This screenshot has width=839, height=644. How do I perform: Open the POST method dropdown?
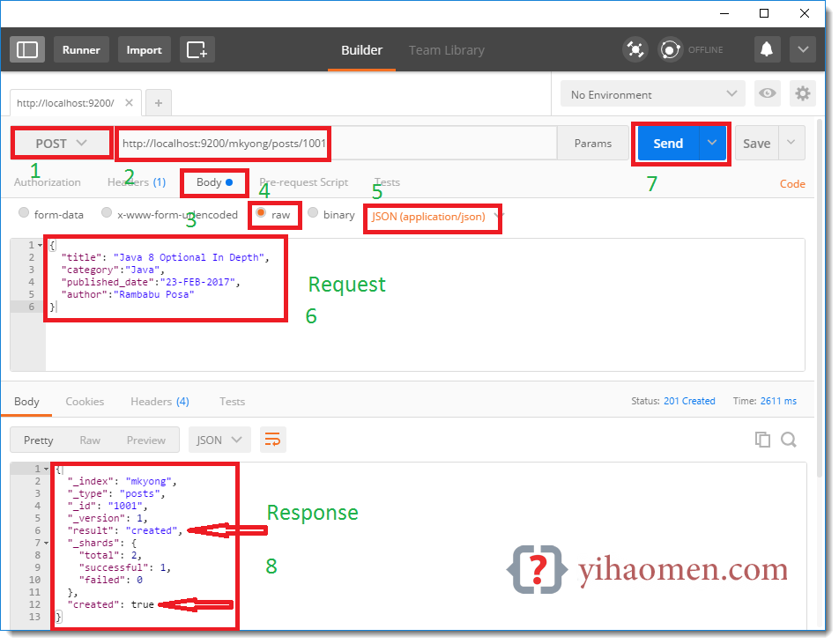tap(61, 144)
